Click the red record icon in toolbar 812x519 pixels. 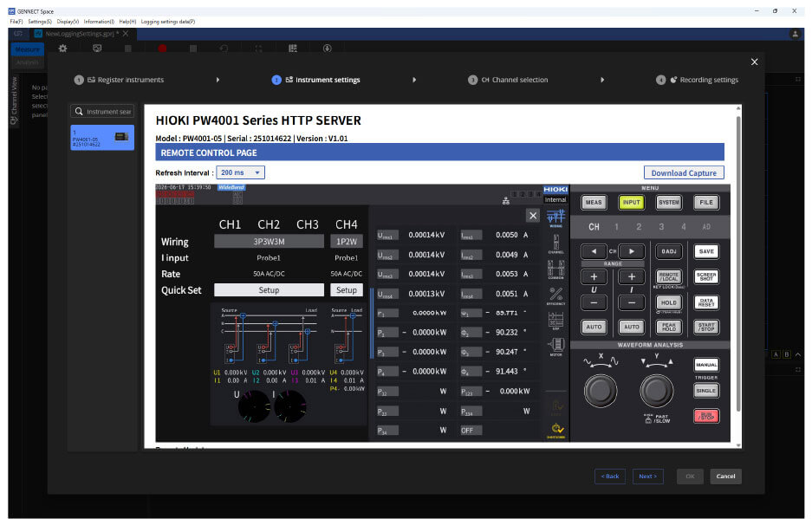point(162,49)
